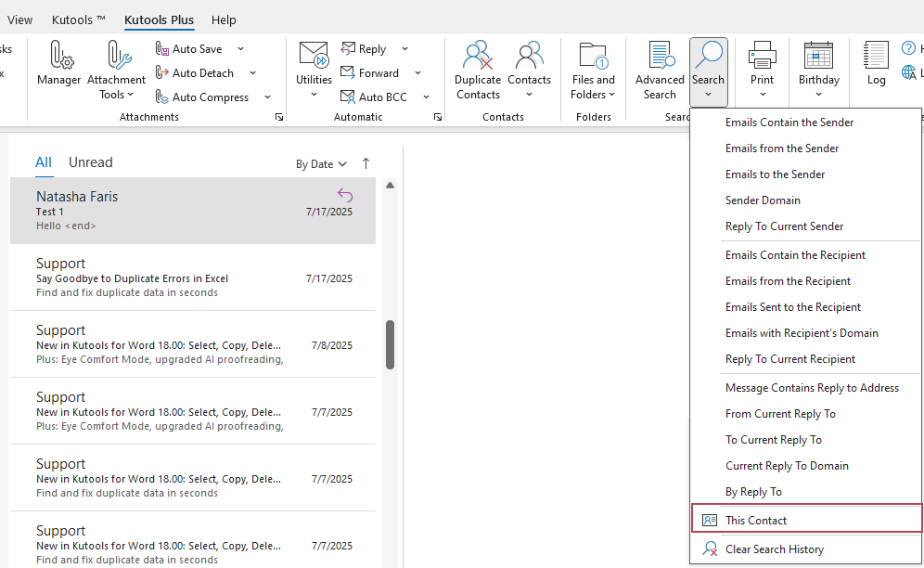This screenshot has height=568, width=924.
Task: Click the Print icon
Action: [x=762, y=56]
